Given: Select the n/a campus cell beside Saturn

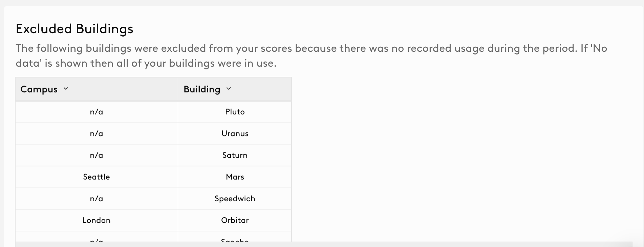Looking at the screenshot, I should 96,155.
